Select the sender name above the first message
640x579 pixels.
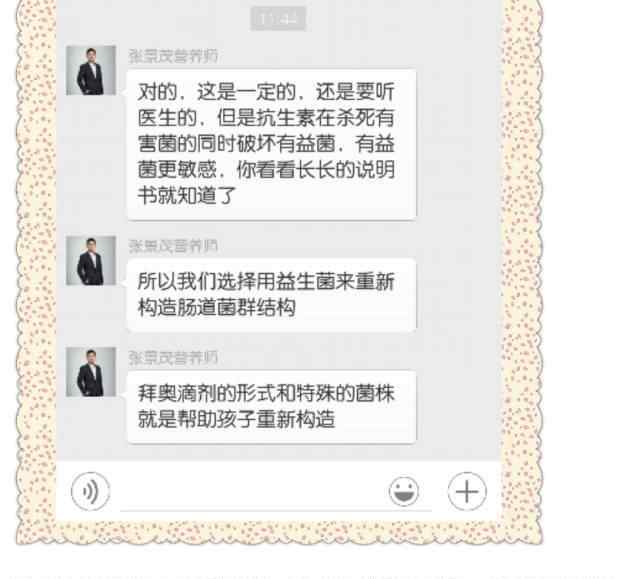pyautogui.click(x=173, y=56)
